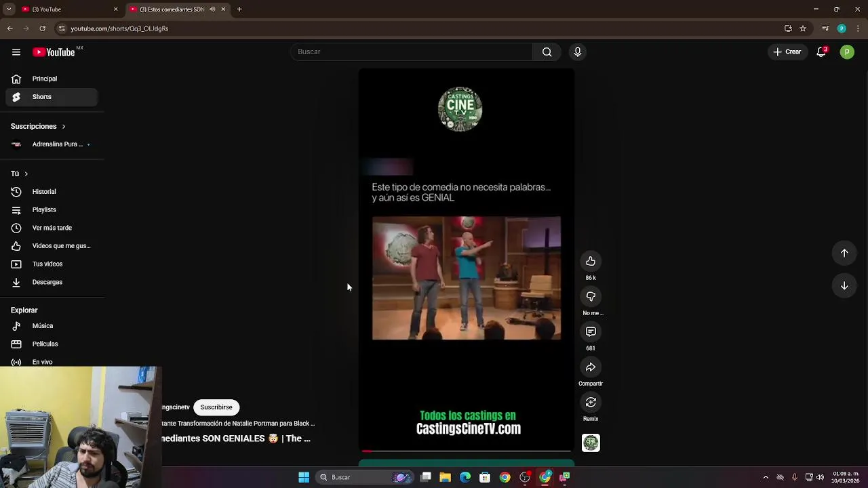
Task: Open the Chrome media controls icon
Action: [x=825, y=28]
